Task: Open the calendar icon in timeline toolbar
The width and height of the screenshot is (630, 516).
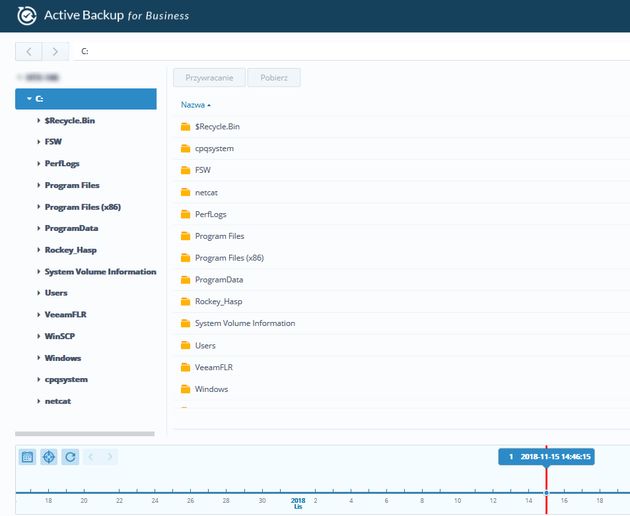Action: [27, 457]
